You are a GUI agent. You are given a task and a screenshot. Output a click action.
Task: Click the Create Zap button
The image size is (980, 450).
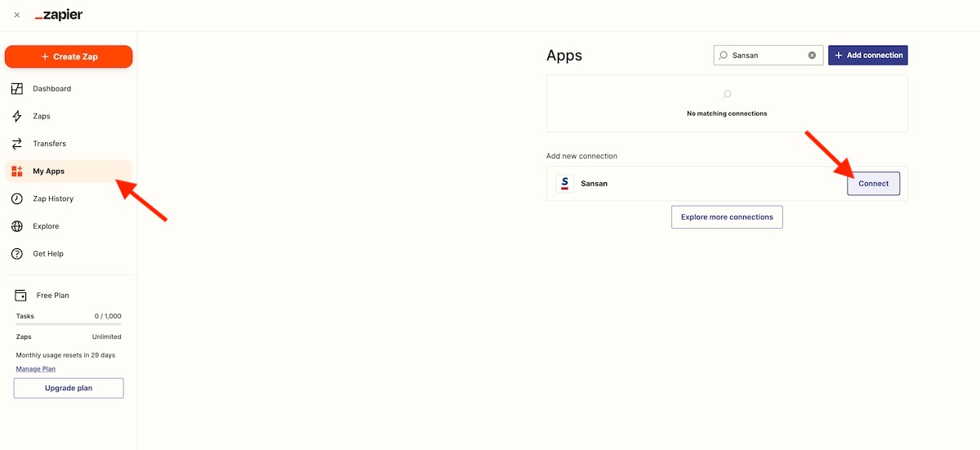(69, 56)
